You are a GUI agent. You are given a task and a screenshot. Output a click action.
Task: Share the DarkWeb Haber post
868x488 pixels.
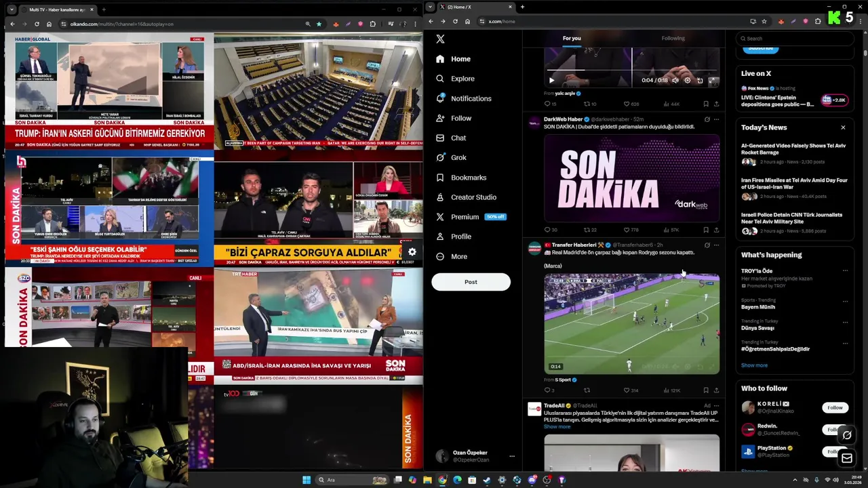pos(716,230)
